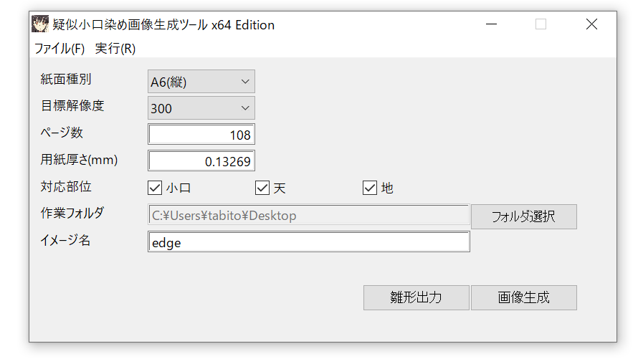Click the 雛形出力 button
The height and width of the screenshot is (364, 638).
[416, 297]
